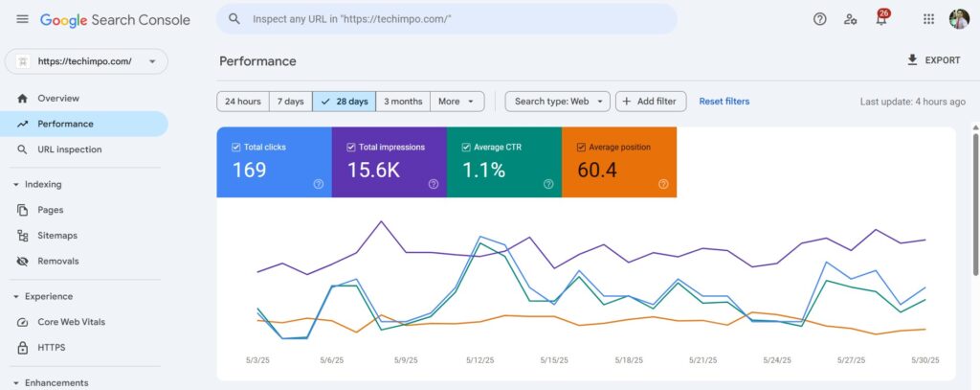Click the URL inspection search field
Screen dimensions: 980x390
[446, 19]
